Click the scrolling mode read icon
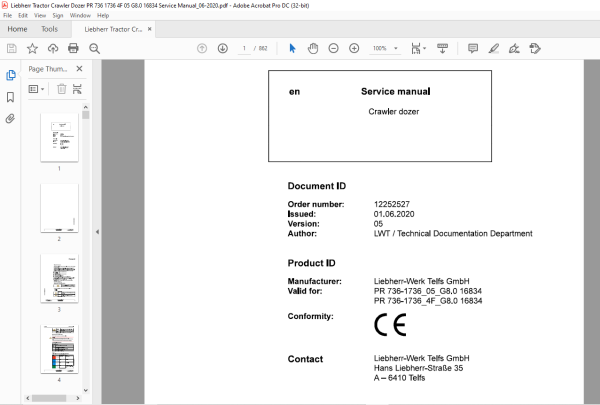 (x=443, y=48)
